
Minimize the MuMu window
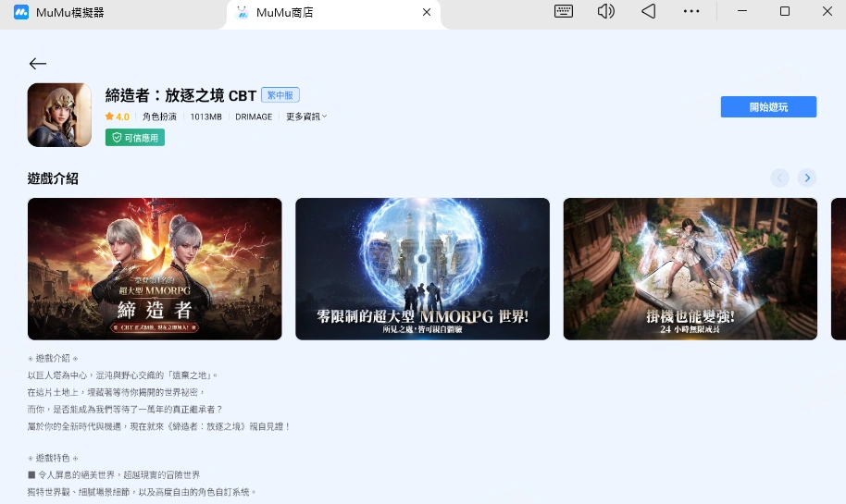pyautogui.click(x=742, y=11)
